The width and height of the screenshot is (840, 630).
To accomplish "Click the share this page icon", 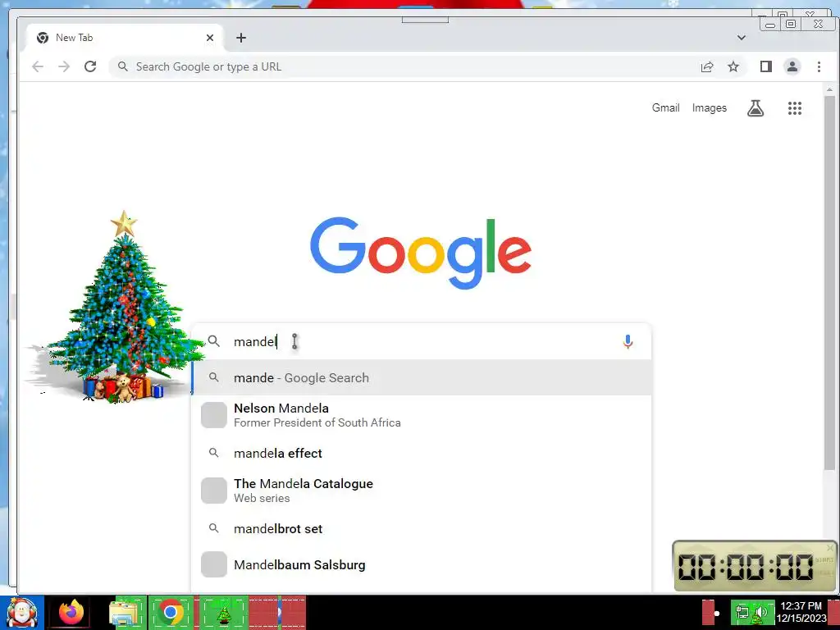I will tap(707, 66).
